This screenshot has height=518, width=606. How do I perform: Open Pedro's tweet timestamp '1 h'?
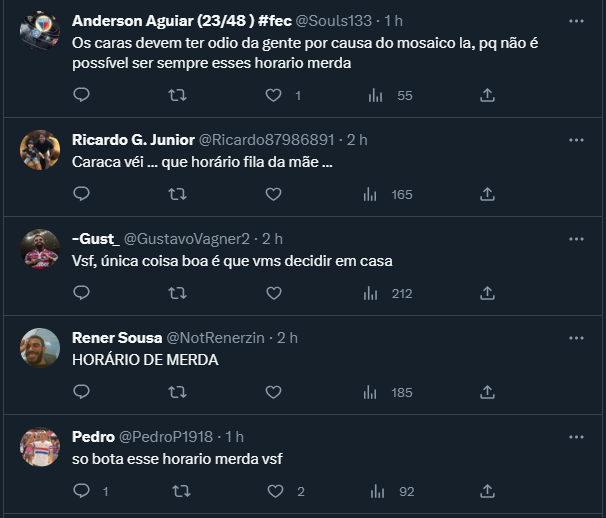point(235,437)
